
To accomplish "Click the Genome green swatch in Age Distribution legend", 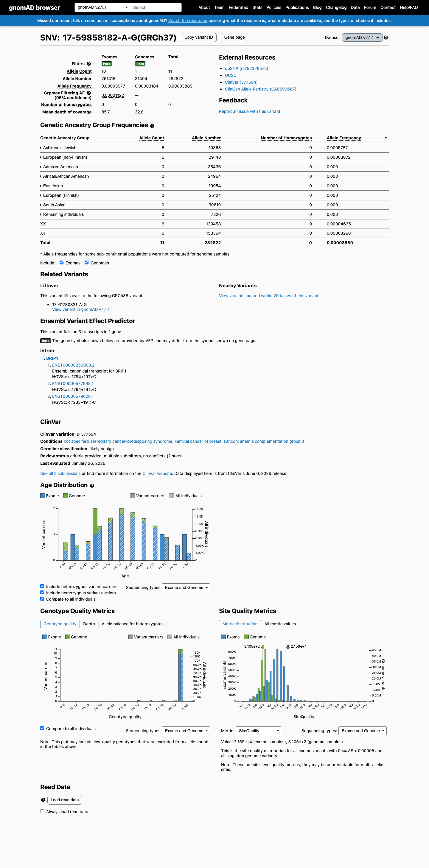I will pyautogui.click(x=65, y=496).
